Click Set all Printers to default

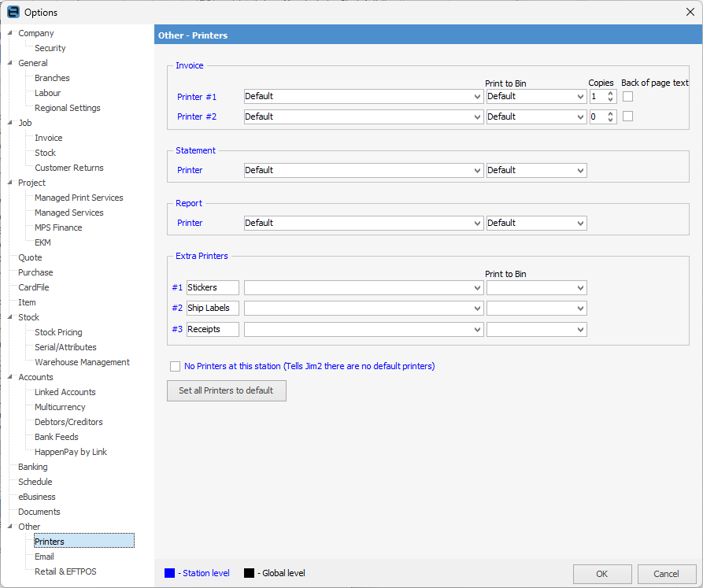tap(226, 390)
